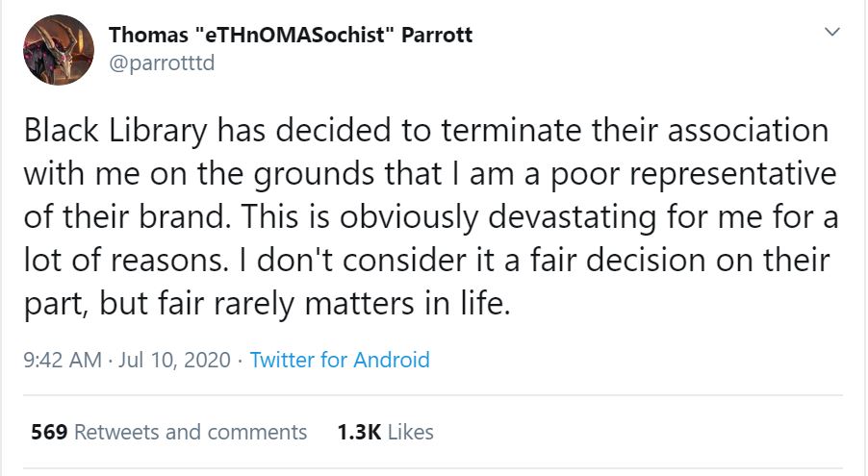Click "Retweets and comments" label text
Image resolution: width=868 pixels, height=476 pixels.
(x=191, y=432)
